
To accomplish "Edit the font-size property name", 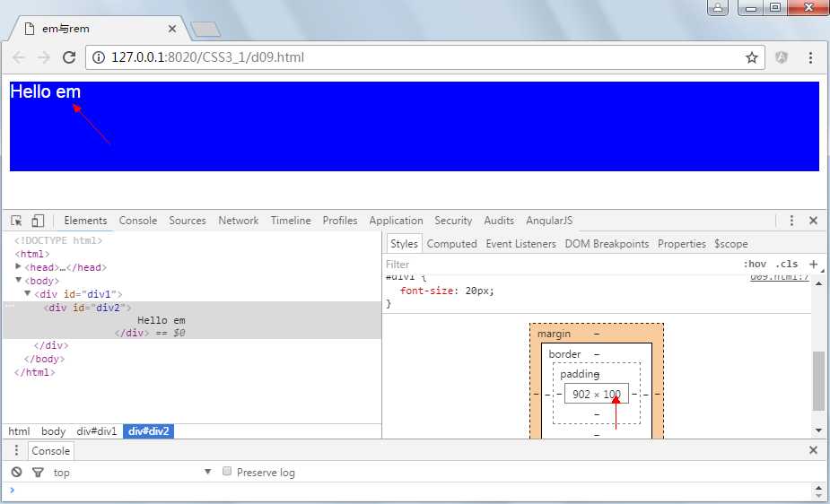I will 426,291.
